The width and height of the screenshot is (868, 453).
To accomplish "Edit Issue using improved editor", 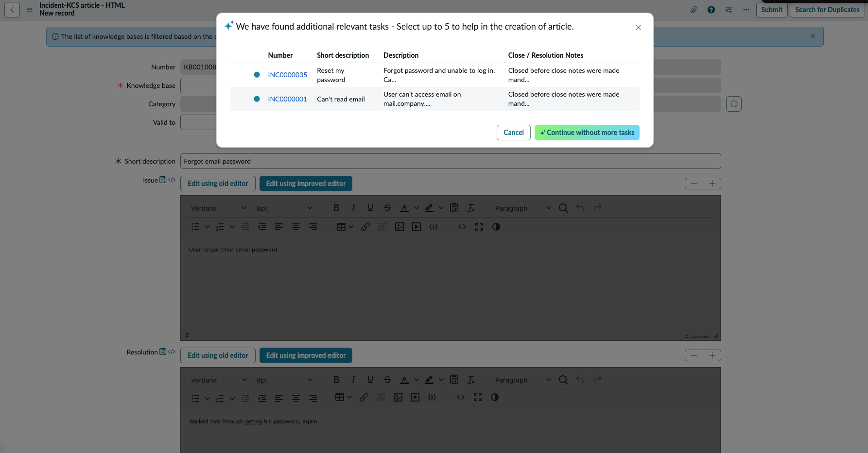I will tap(306, 184).
